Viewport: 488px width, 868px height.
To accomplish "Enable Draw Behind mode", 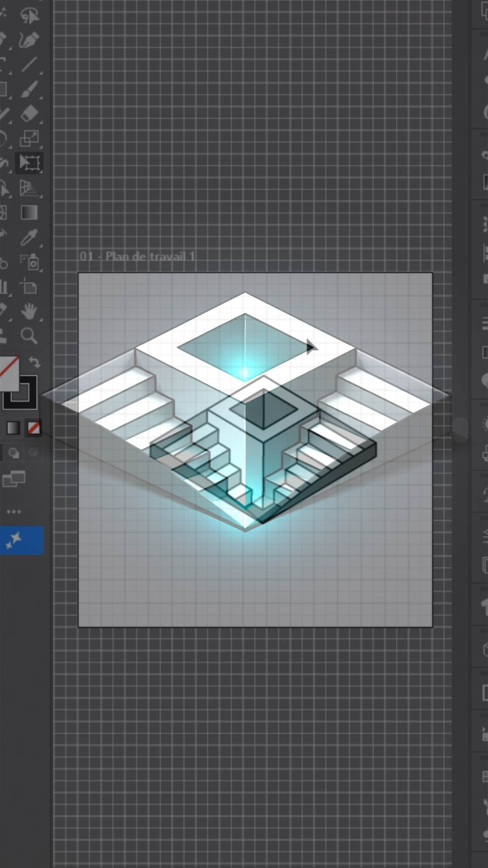I will tap(14, 453).
